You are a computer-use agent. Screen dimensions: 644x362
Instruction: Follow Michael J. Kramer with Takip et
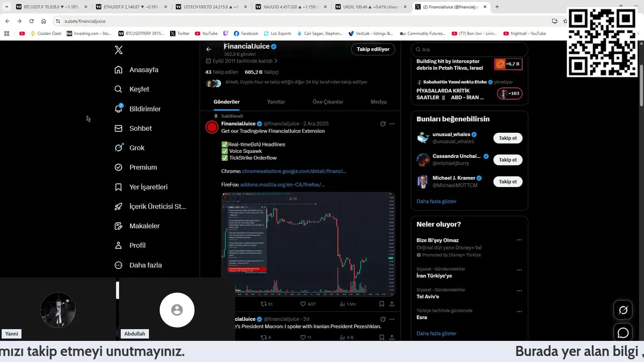508,182
